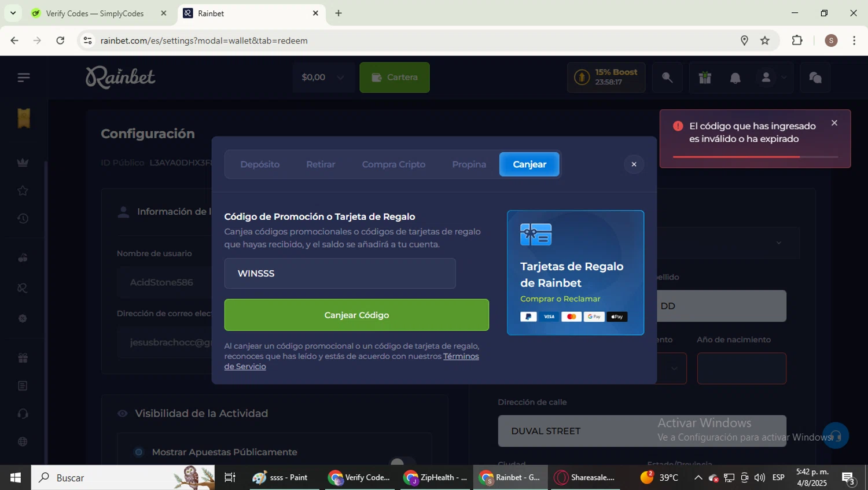Viewport: 868px width, 490px height.
Task: Click the Canjear Código button
Action: (x=356, y=315)
